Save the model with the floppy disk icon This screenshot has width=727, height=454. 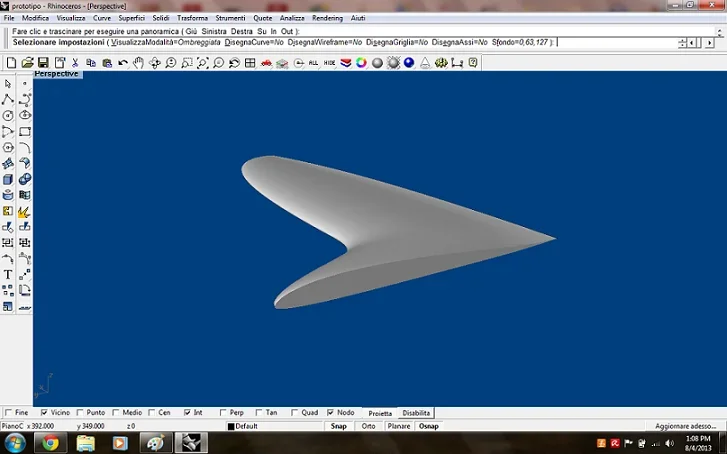point(43,63)
